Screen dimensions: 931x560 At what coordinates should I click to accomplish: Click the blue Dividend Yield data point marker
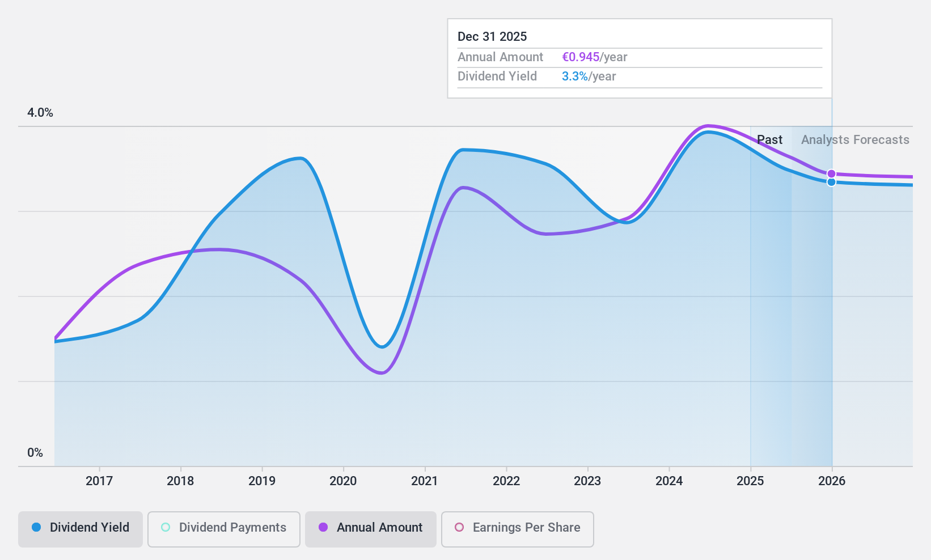(831, 182)
